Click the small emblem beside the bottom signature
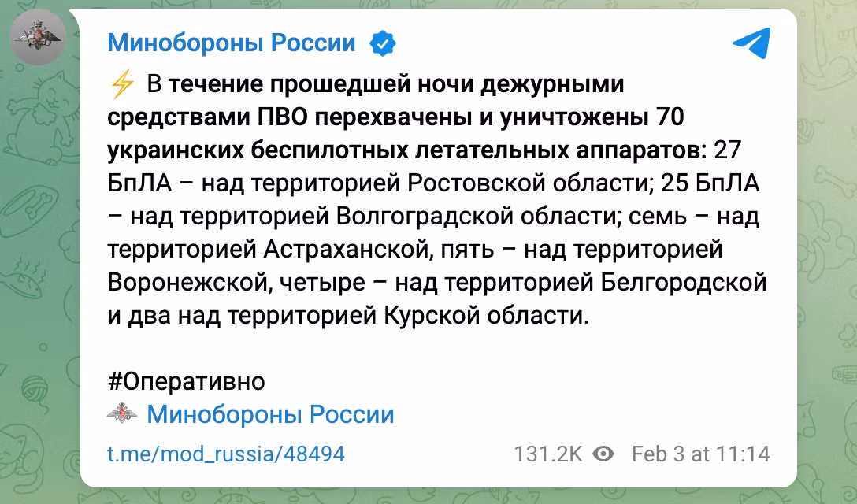This screenshot has height=504, width=857. (122, 413)
